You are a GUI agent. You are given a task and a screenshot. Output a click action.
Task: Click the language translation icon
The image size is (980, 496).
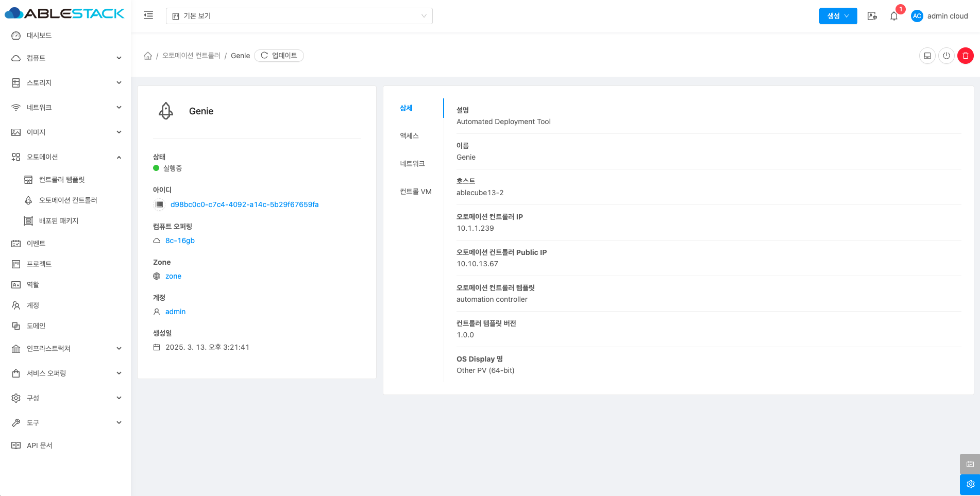click(872, 16)
